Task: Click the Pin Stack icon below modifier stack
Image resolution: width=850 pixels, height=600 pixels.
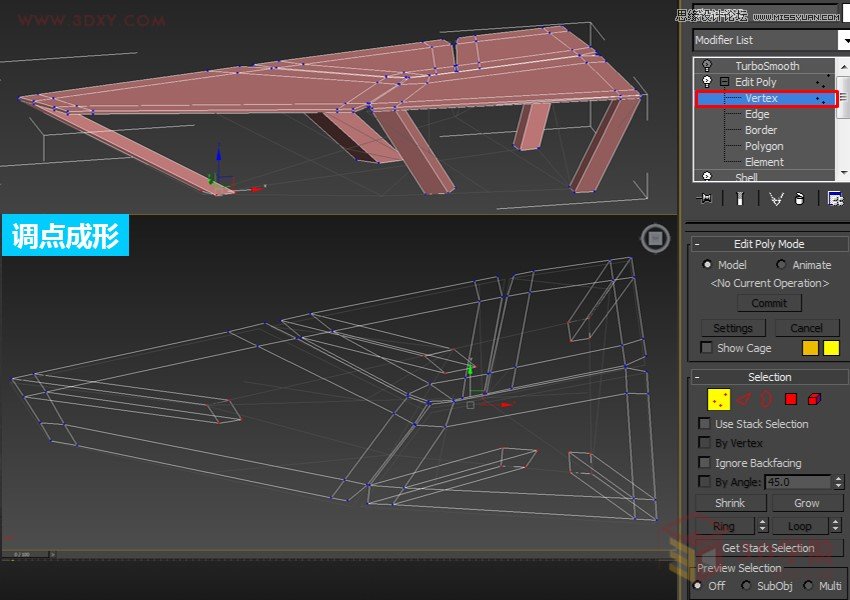Action: tap(705, 198)
